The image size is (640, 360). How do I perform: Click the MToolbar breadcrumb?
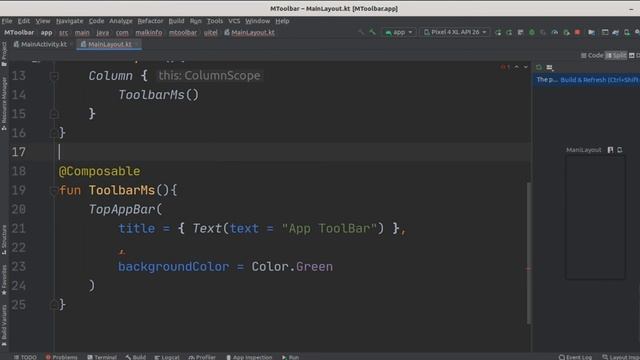coord(19,33)
